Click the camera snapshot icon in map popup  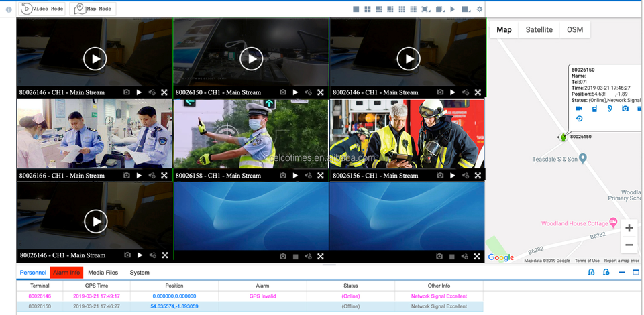tap(625, 109)
